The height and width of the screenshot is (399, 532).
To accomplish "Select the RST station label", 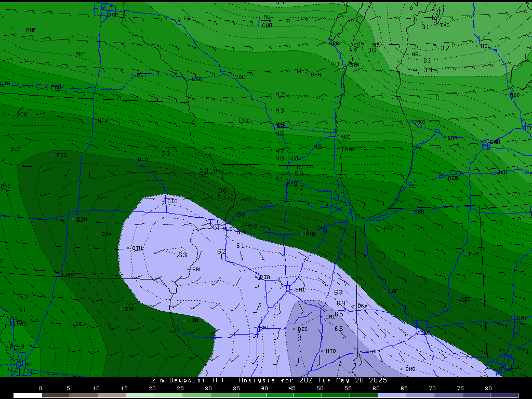I will point(141,75).
